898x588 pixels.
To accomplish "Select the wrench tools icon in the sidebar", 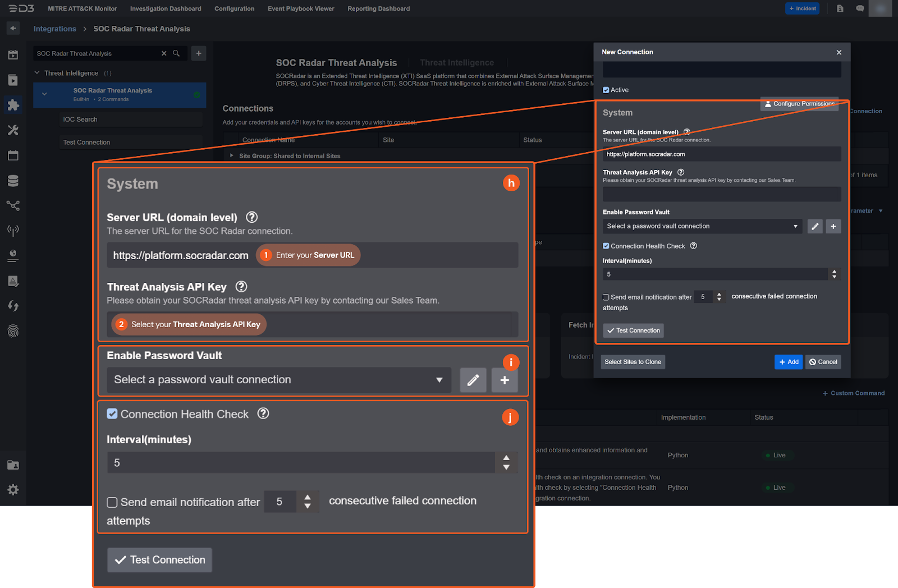I will 13,130.
